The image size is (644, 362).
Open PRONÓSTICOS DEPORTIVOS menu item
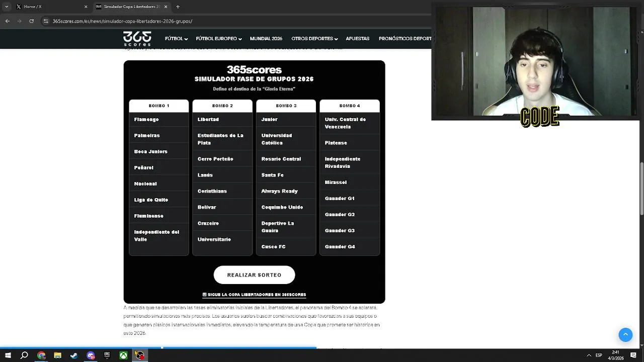[405, 39]
